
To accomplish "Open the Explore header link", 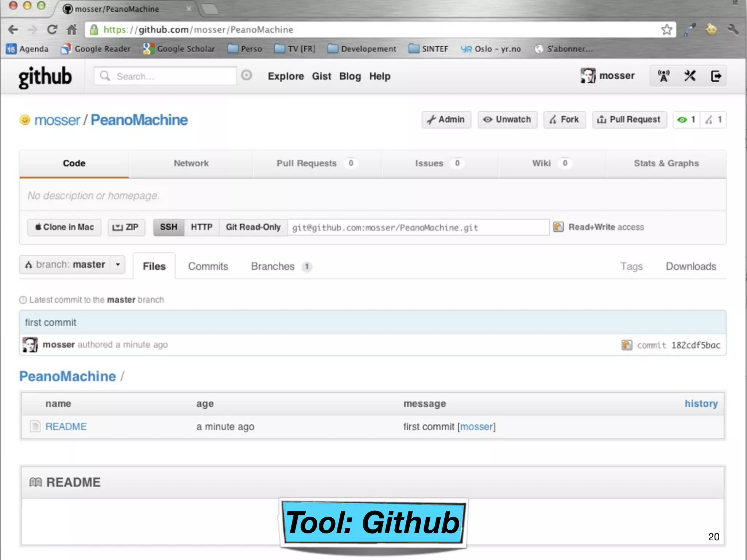I will (286, 76).
